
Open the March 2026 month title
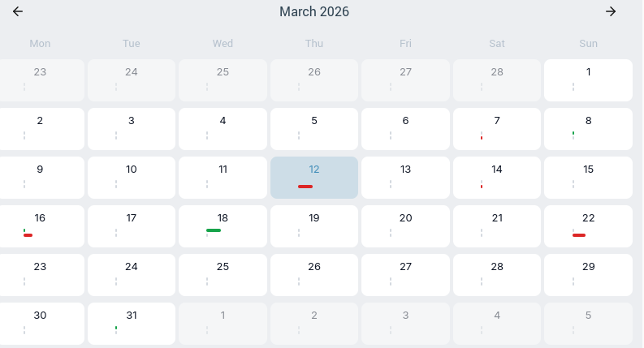(x=314, y=11)
